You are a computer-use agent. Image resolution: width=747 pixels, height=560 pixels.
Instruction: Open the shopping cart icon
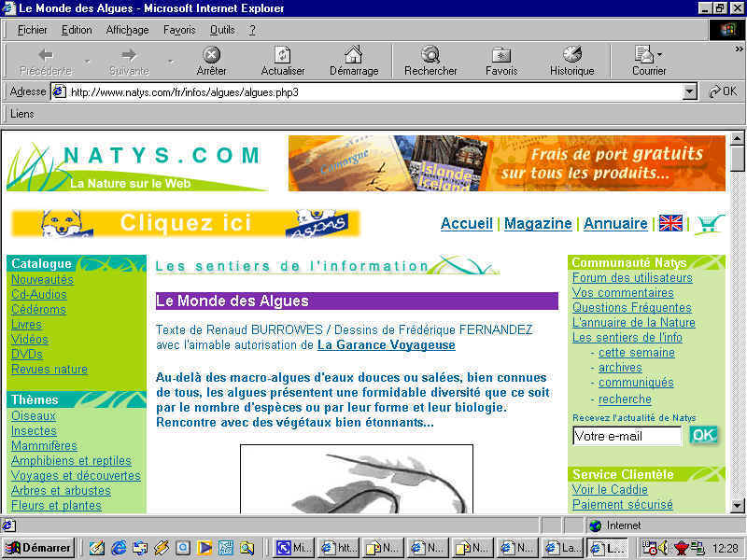[x=710, y=224]
